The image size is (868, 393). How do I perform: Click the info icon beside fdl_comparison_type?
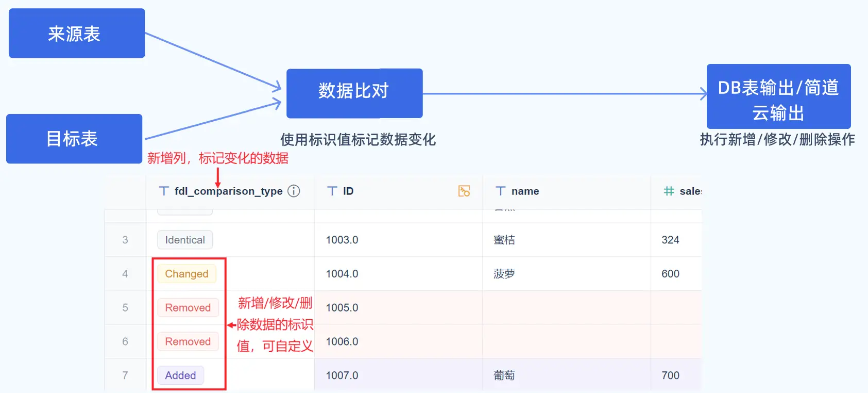pyautogui.click(x=294, y=191)
